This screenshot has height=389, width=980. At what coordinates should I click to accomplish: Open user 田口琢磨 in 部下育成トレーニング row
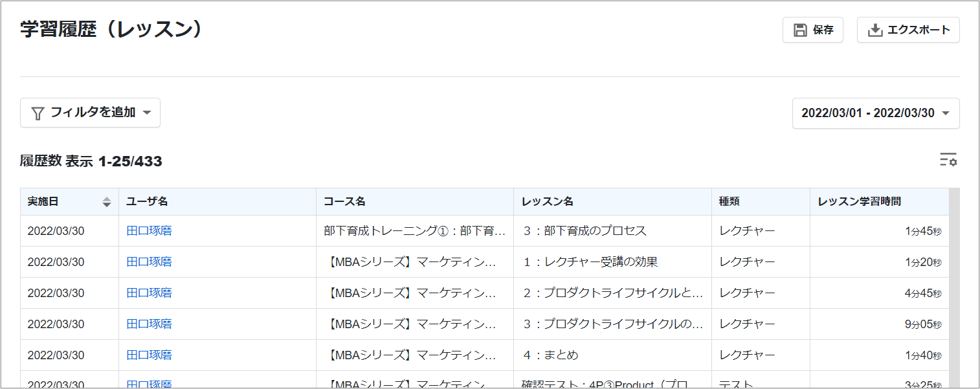click(x=149, y=231)
